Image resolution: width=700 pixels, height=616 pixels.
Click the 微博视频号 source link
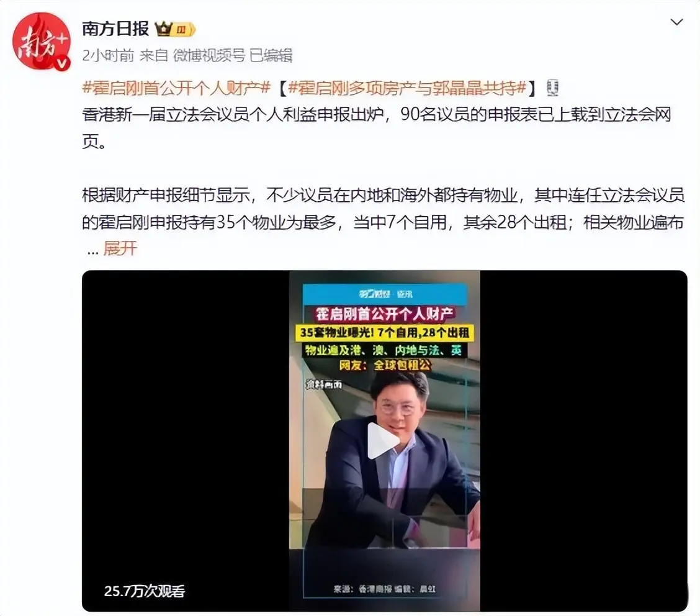209,55
